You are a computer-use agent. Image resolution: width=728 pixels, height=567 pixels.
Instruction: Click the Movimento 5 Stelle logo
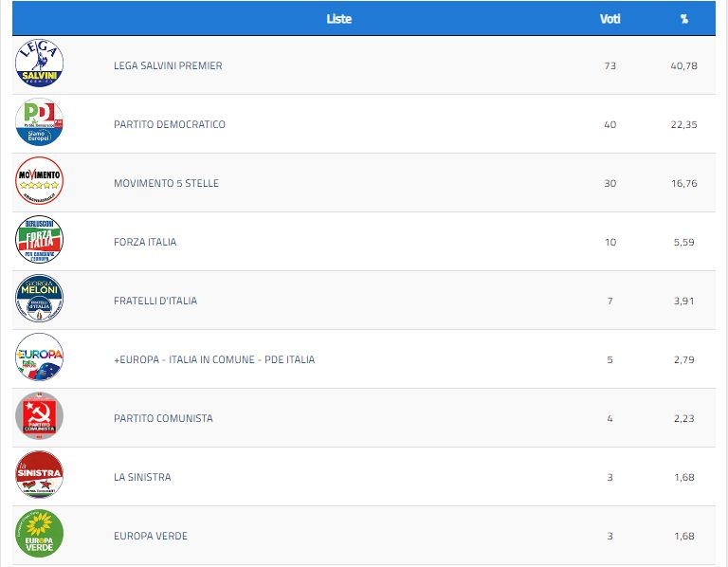click(40, 182)
